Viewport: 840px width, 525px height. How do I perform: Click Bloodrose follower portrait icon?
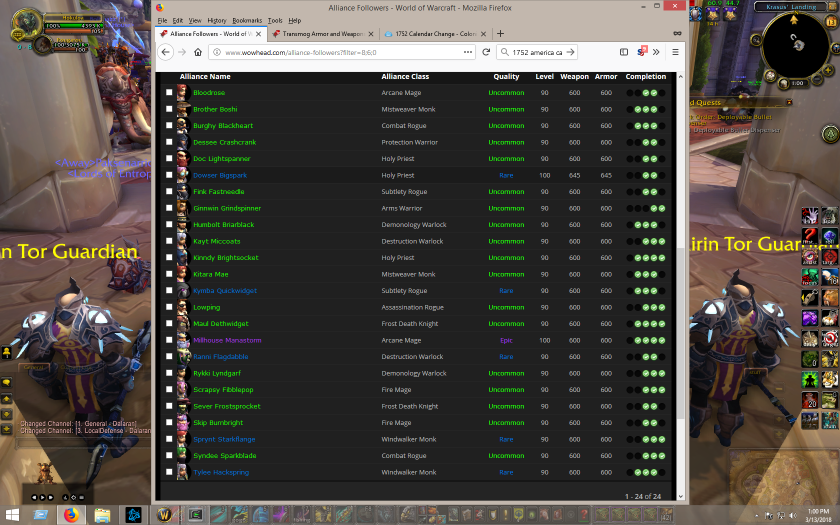[x=183, y=93]
